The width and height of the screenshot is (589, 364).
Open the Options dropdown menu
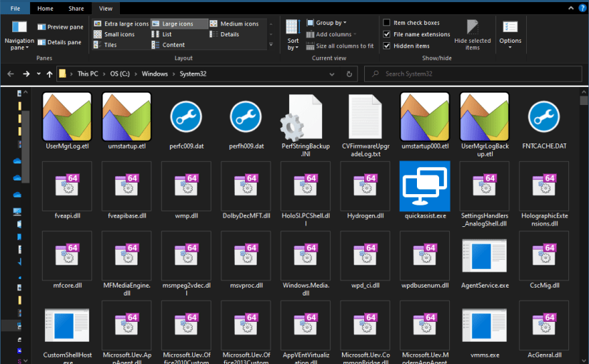pyautogui.click(x=510, y=34)
